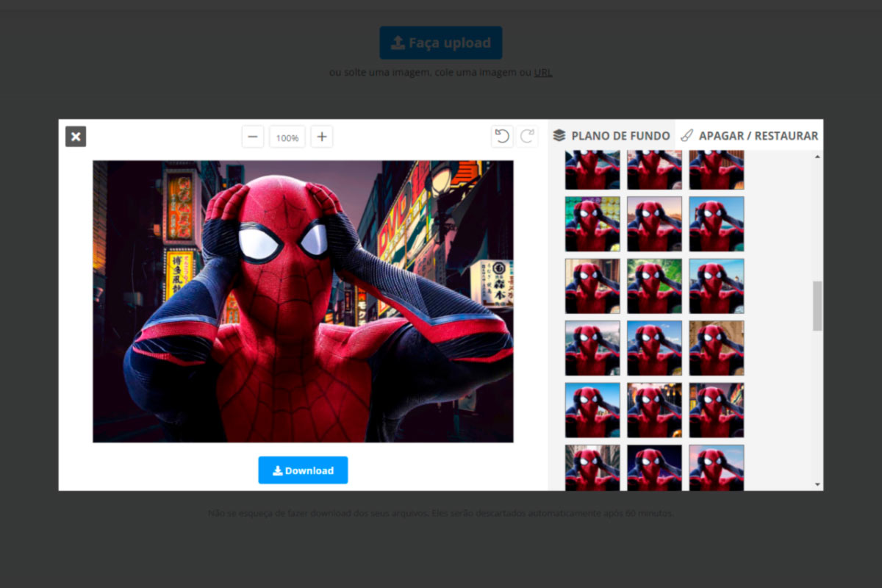Switch to the PLANO DE FUNDO tab
The height and width of the screenshot is (588, 882).
(x=612, y=136)
